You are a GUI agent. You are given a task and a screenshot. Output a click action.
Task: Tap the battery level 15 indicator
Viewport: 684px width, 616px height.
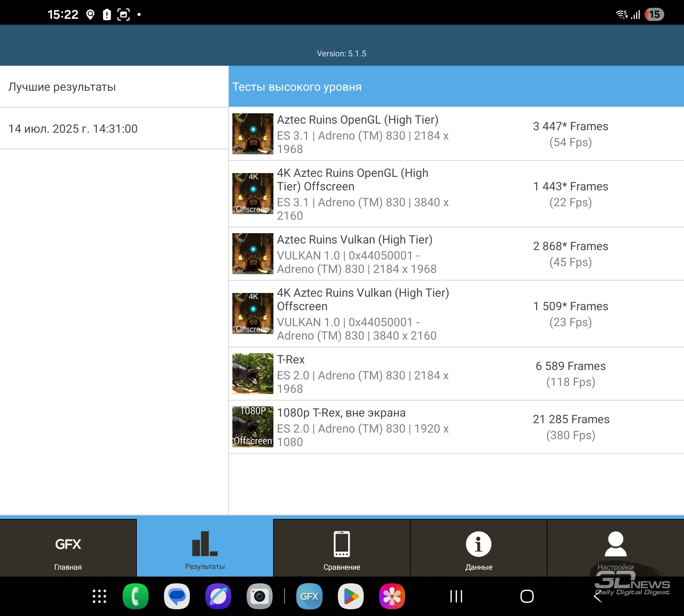click(x=654, y=14)
